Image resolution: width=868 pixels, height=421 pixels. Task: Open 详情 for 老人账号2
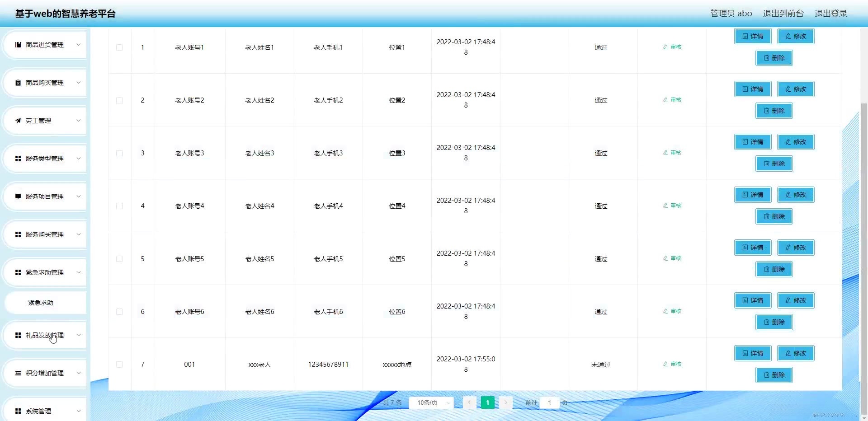753,89
